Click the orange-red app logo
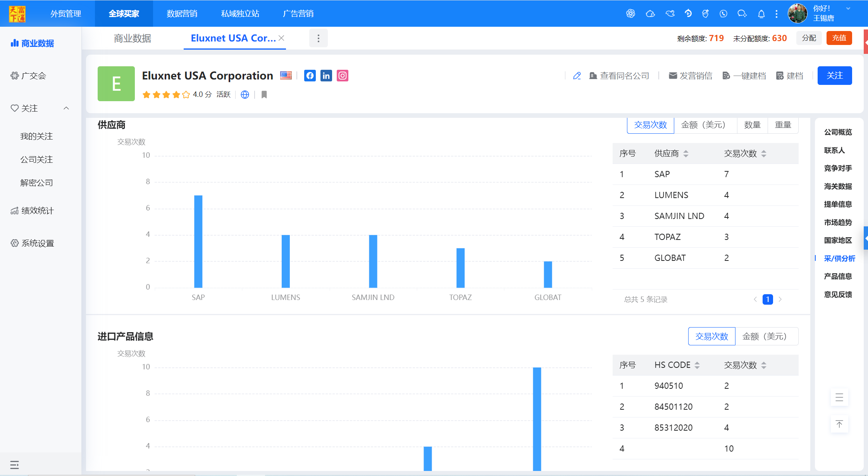Image resolution: width=868 pixels, height=476 pixels. point(17,14)
